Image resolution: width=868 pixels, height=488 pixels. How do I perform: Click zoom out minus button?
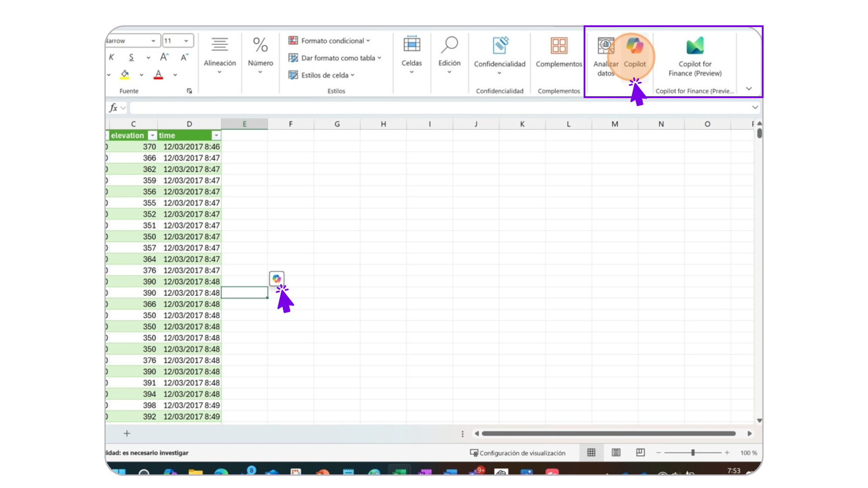659,453
